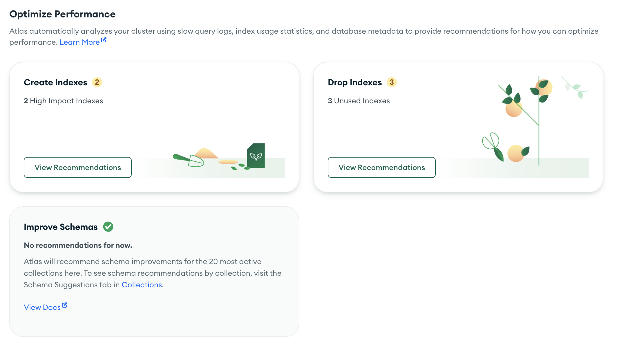Click the yellow badge showing 3
This screenshot has width=644, height=350.
[x=392, y=82]
